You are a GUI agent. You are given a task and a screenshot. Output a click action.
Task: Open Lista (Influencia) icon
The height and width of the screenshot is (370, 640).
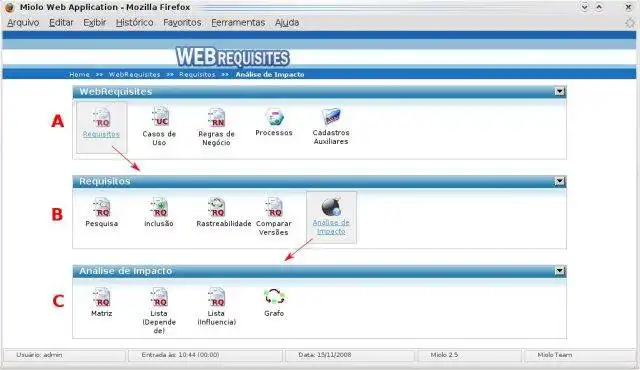[216, 297]
